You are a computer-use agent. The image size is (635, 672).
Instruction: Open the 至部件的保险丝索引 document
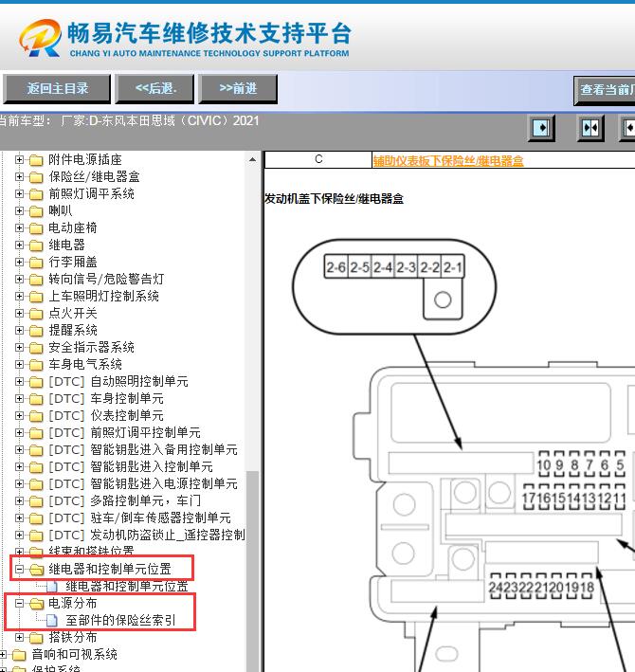(120, 621)
